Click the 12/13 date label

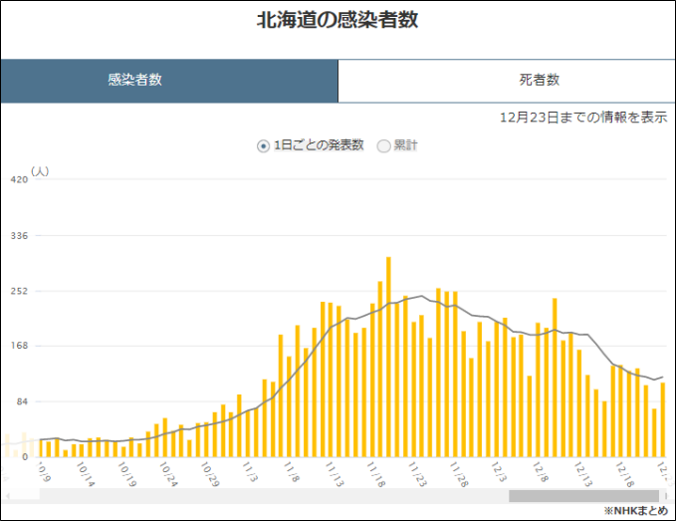point(583,474)
